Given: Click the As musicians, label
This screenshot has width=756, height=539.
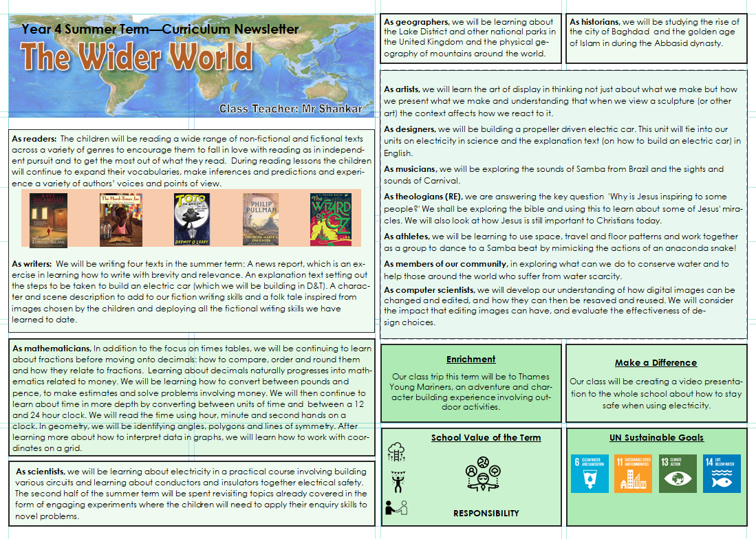Looking at the screenshot, I should [410, 169].
